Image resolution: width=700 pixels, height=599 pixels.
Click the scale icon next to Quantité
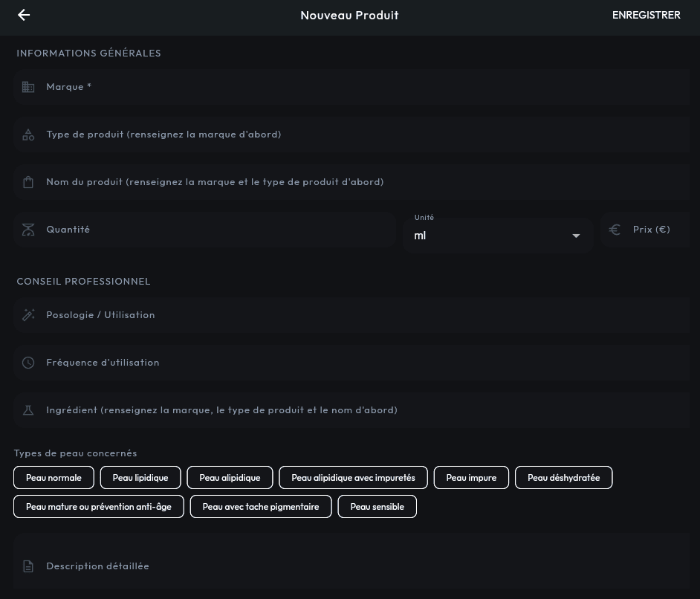28,230
